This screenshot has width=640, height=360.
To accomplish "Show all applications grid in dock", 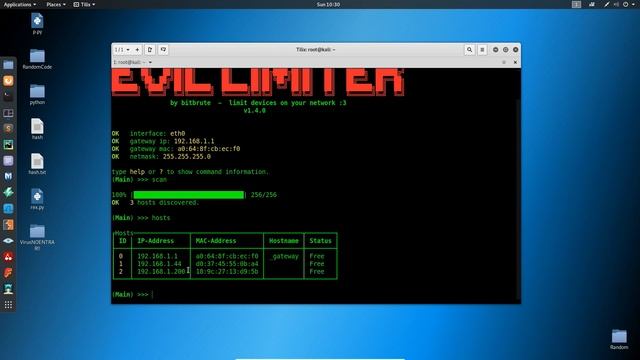I will point(8,305).
